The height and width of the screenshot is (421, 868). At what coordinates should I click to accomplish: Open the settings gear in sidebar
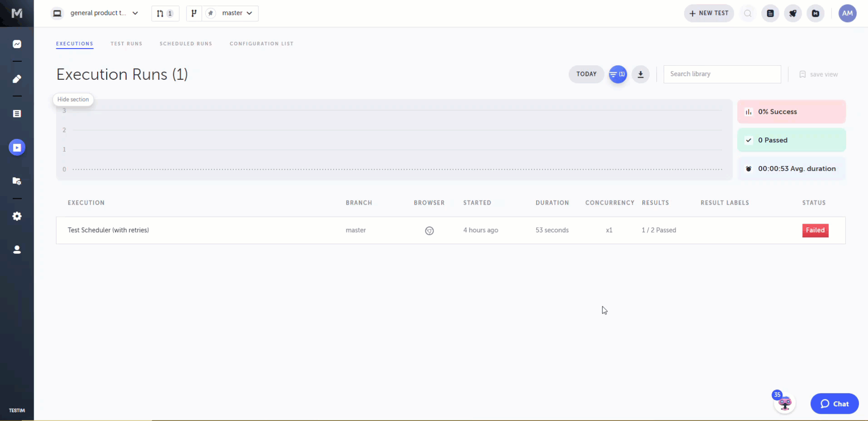(17, 216)
